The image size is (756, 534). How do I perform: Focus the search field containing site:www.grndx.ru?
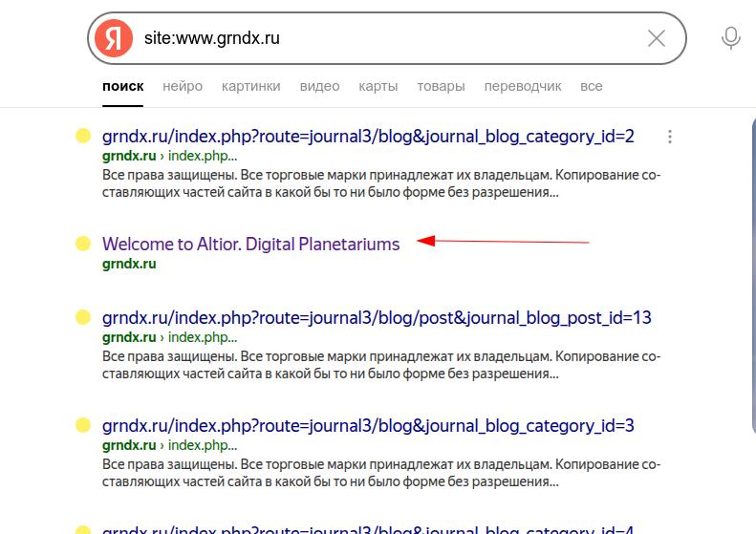(x=382, y=38)
